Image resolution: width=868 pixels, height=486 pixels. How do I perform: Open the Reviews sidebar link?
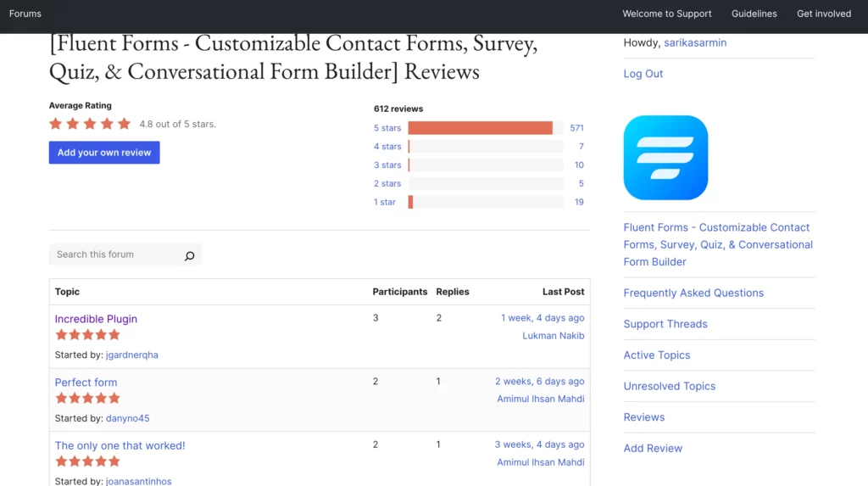[644, 416]
